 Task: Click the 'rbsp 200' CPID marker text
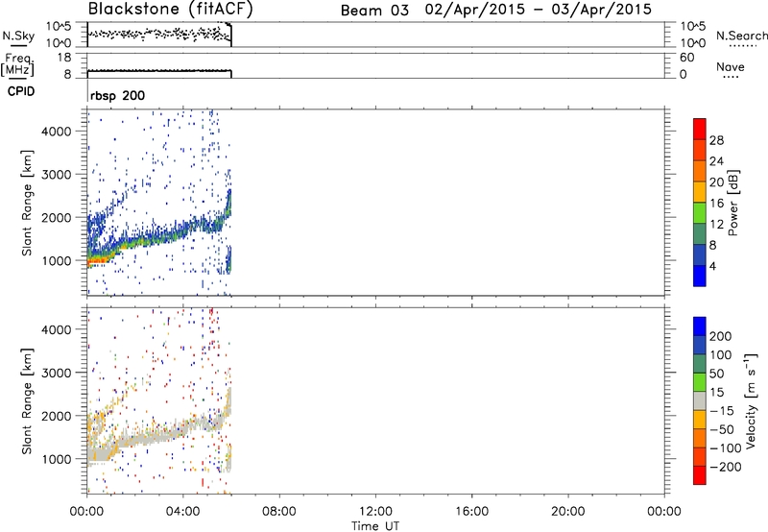(117, 95)
